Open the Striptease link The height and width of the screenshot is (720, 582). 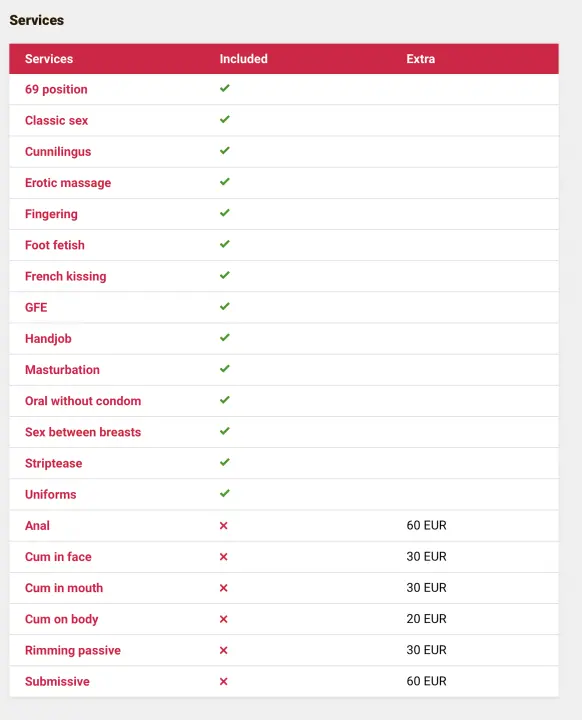53,463
